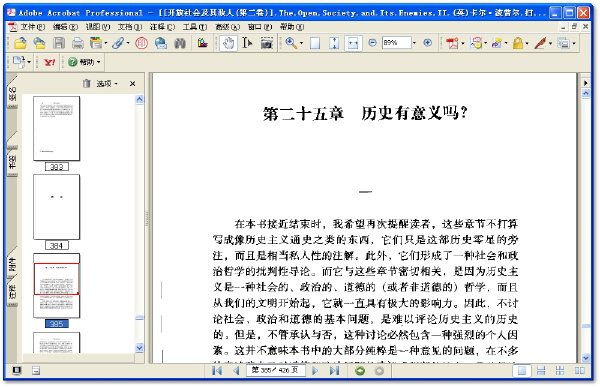Open the 工具(T) menu
This screenshot has height=387, width=600.
(x=195, y=27)
